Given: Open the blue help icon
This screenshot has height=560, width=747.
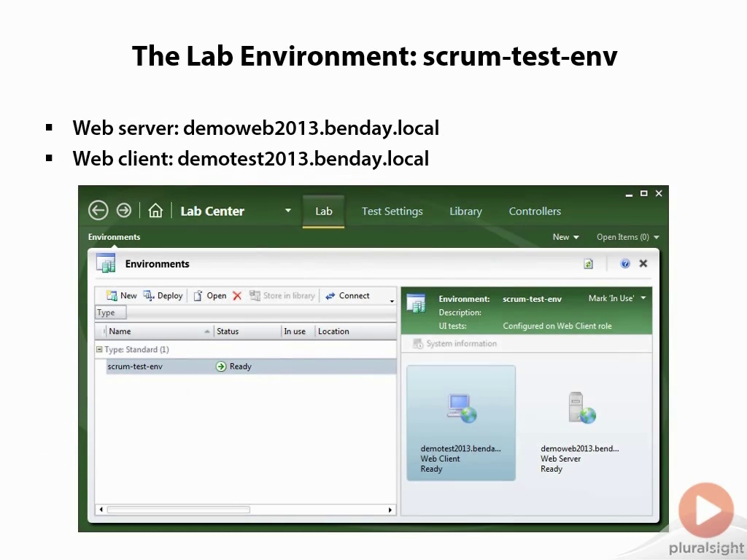Looking at the screenshot, I should [625, 264].
